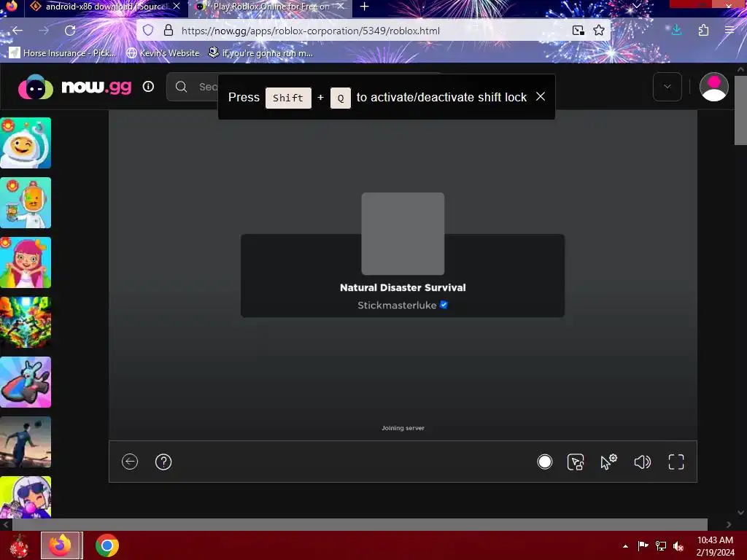
Task: Dismiss the shift lock tip
Action: [541, 97]
